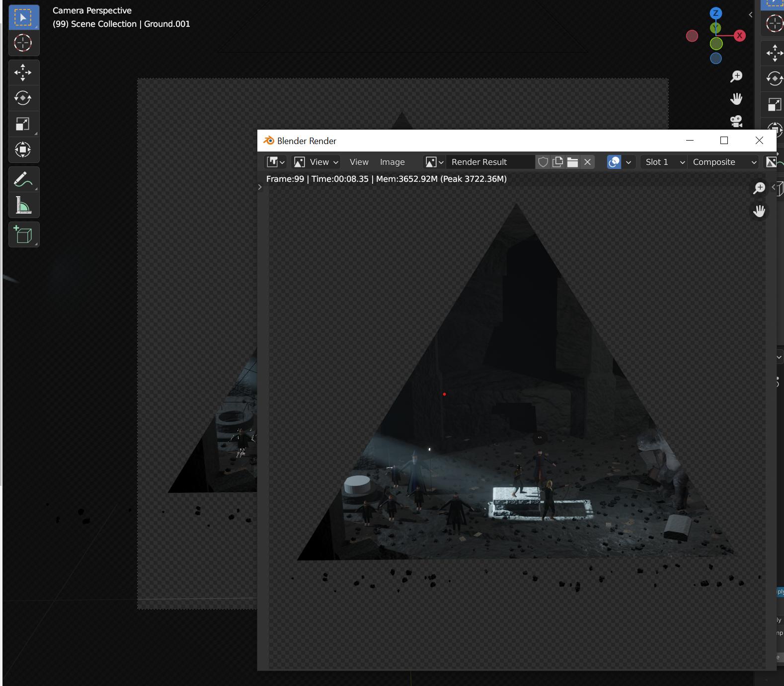Click the red X axis on the gizmo
This screenshot has width=784, height=686.
(740, 35)
